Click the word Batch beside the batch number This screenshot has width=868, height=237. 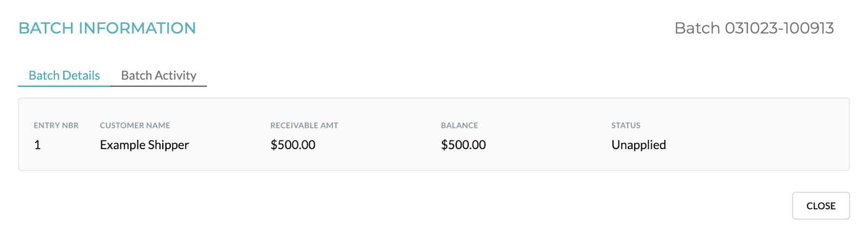click(x=697, y=28)
